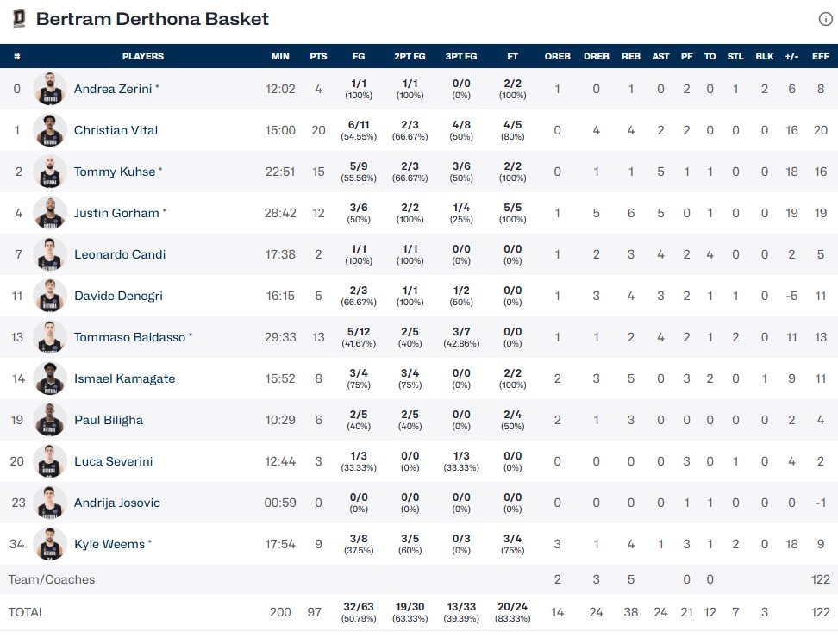Sort by the AST column header
The image size is (838, 644).
pyautogui.click(x=660, y=56)
